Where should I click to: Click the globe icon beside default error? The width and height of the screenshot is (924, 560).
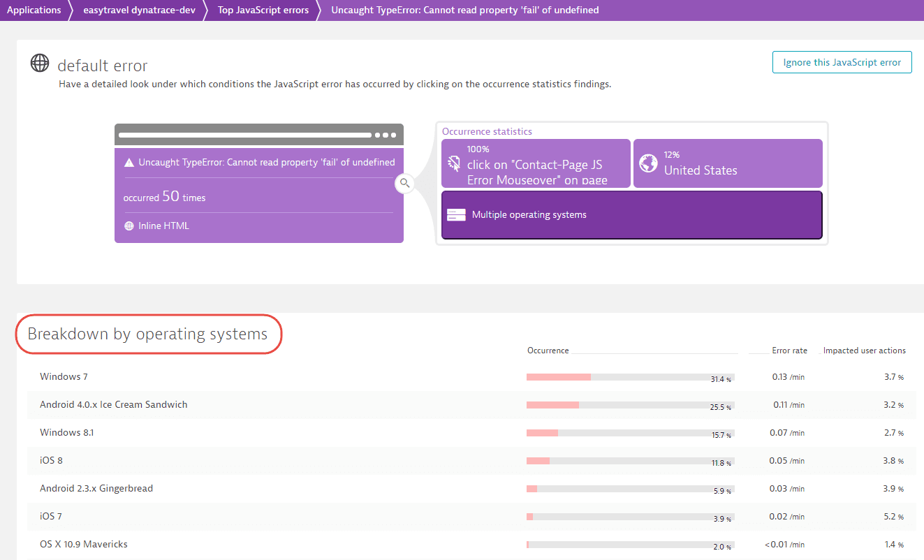click(40, 63)
